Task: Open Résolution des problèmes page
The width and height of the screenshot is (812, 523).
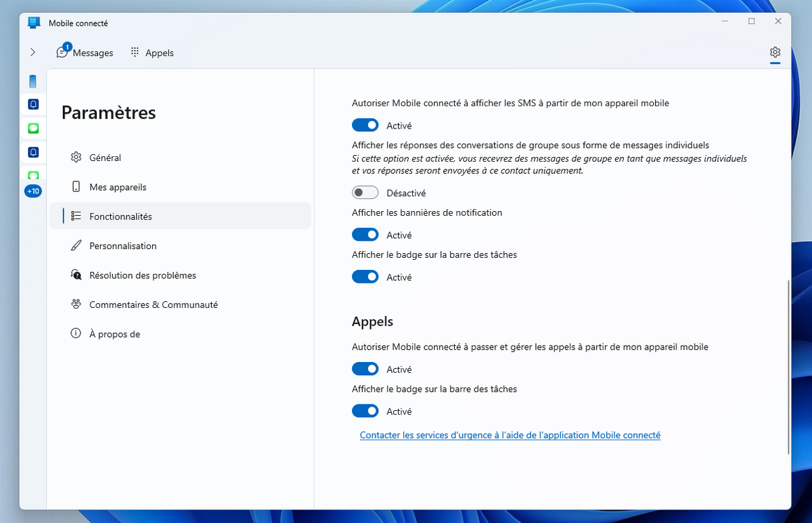Action: click(x=180, y=275)
